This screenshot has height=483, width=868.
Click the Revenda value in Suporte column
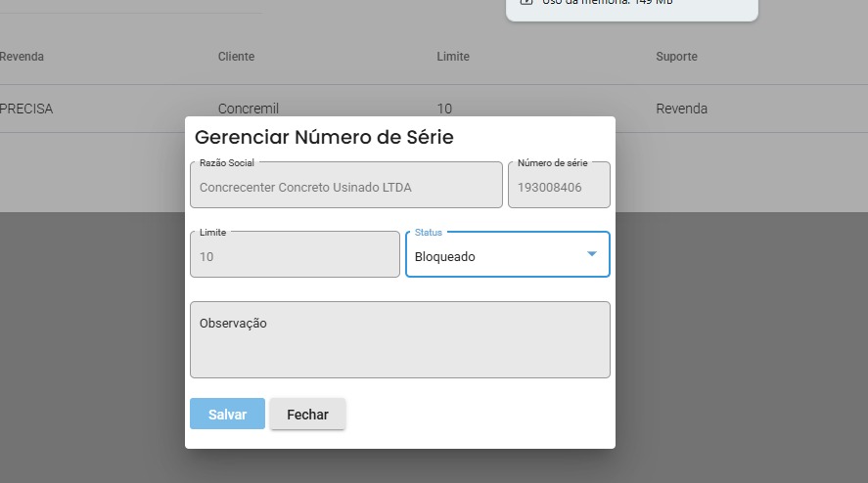pos(681,109)
